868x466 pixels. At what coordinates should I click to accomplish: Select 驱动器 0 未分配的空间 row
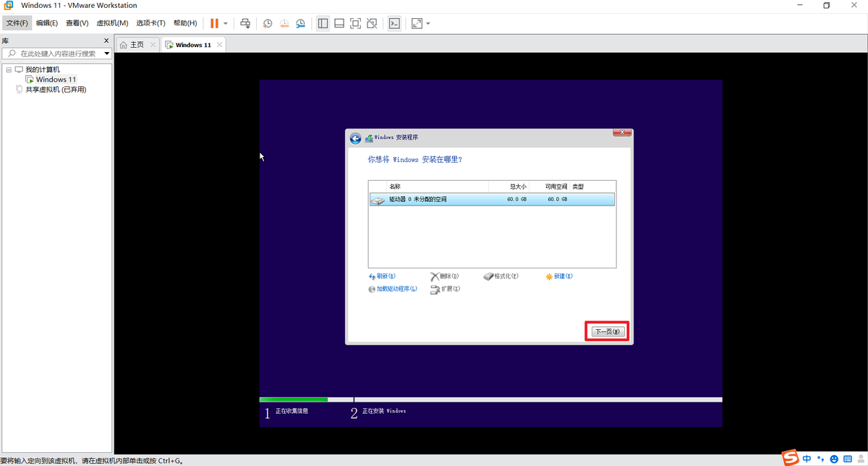pyautogui.click(x=492, y=199)
